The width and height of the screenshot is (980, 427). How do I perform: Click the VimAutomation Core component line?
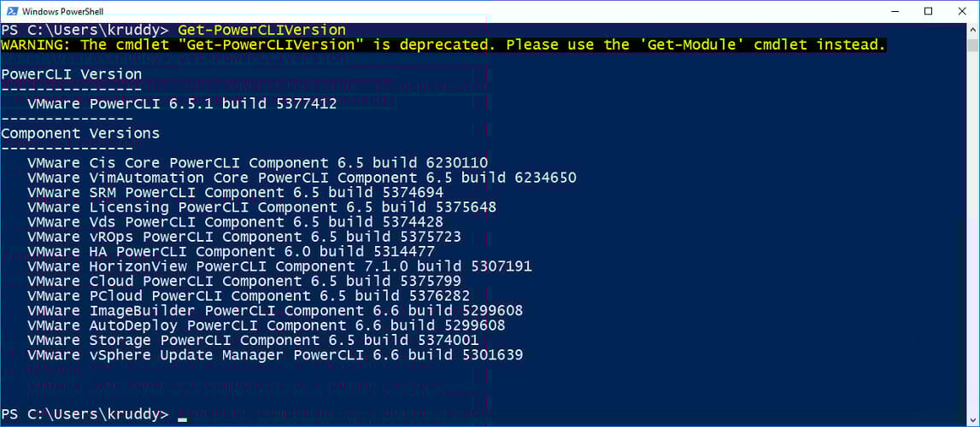click(302, 178)
